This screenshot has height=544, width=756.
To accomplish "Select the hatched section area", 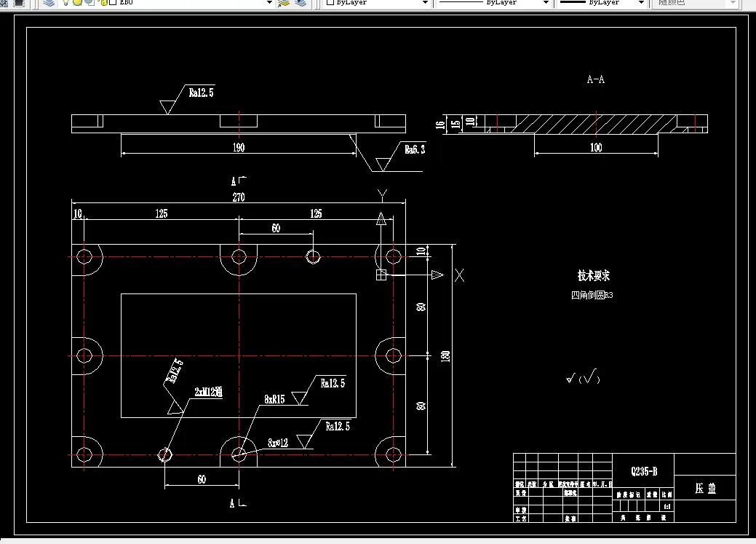I will pyautogui.click(x=596, y=124).
